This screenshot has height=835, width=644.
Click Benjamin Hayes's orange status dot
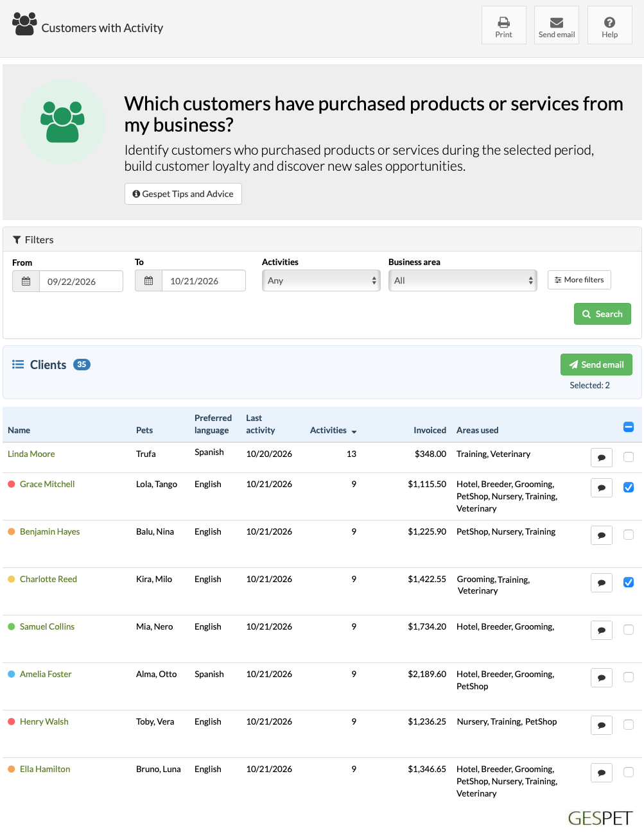point(12,531)
